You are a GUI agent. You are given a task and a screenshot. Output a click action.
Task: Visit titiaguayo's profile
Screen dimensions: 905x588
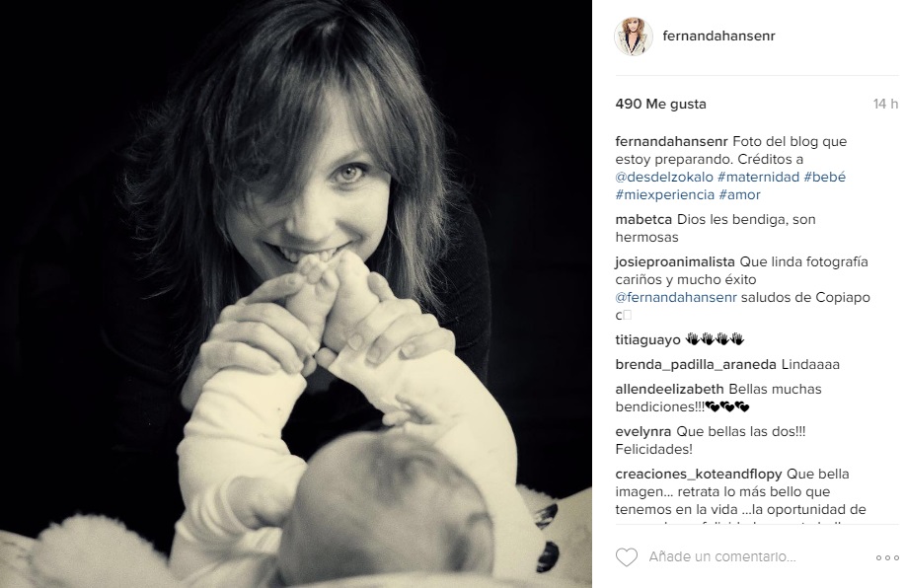[647, 339]
